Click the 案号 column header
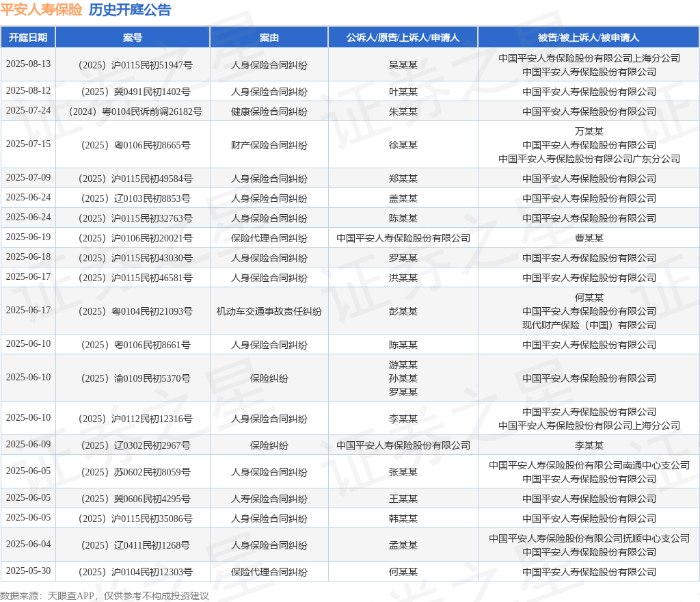 pyautogui.click(x=133, y=38)
